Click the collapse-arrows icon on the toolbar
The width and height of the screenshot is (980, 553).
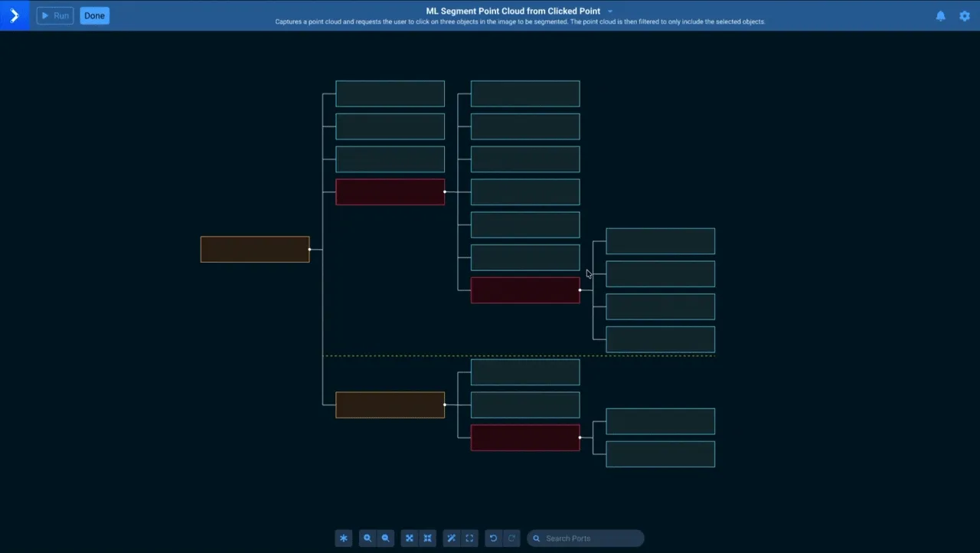coord(427,538)
